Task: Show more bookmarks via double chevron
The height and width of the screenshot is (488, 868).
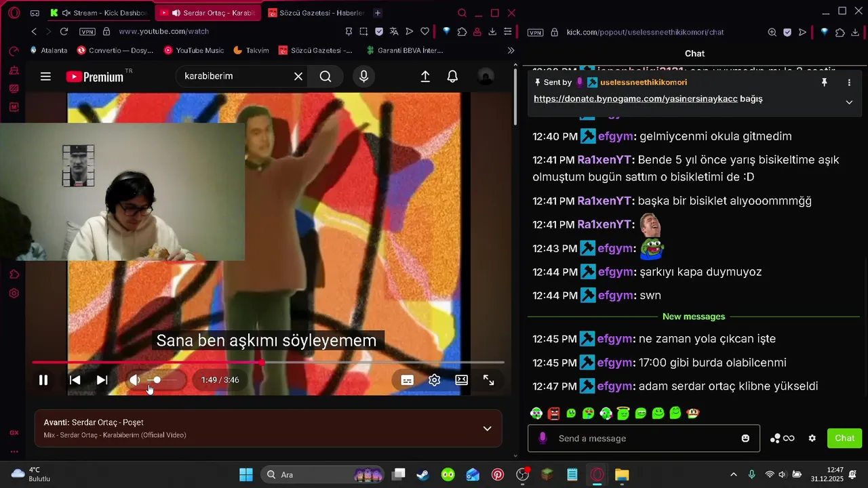Action: point(511,50)
